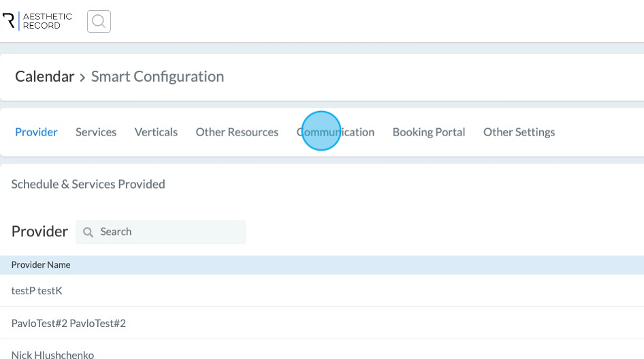Click the Provider Name column header
Screen dimensions: 644x359
point(41,265)
